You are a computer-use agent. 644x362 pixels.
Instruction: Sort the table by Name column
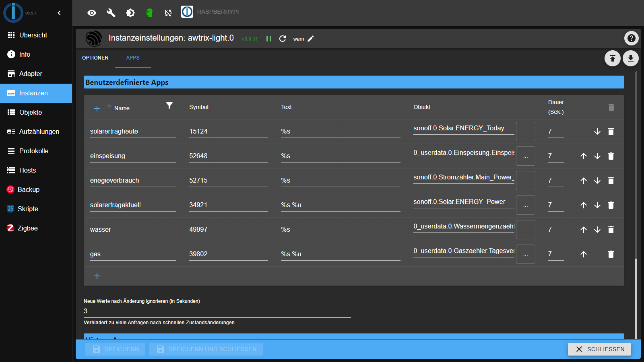[x=122, y=108]
